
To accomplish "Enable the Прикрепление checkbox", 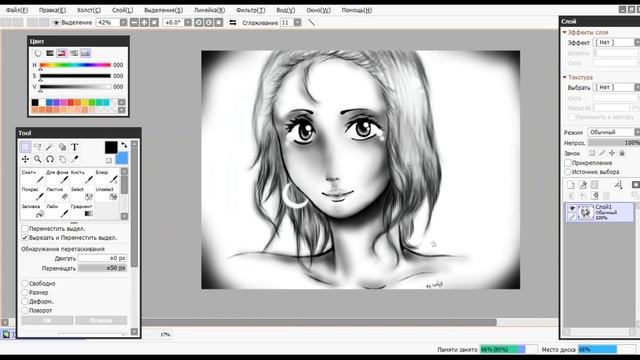I will point(568,162).
